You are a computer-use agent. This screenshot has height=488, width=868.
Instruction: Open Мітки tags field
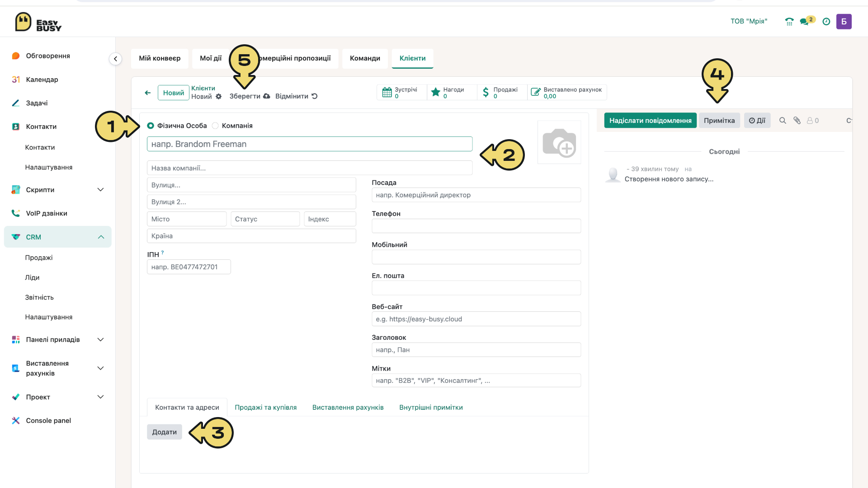point(476,380)
